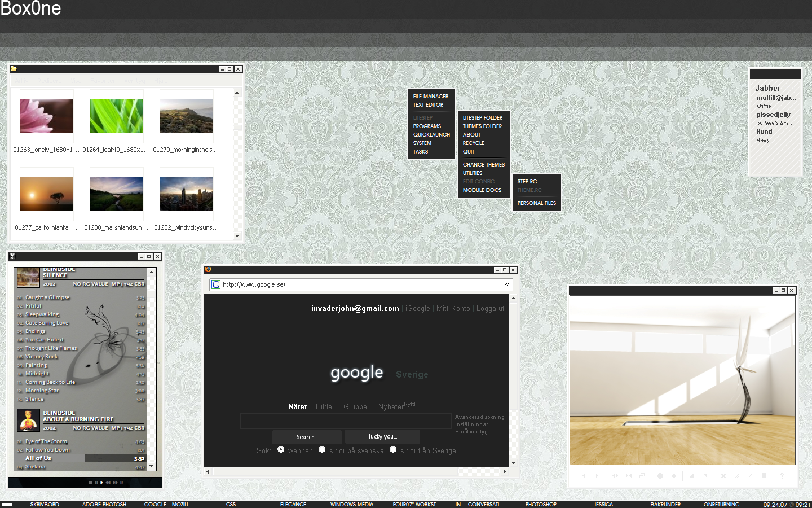Click the large circle icon in image viewer toolbar
Viewport: 812px width, 508px height.
(x=660, y=476)
